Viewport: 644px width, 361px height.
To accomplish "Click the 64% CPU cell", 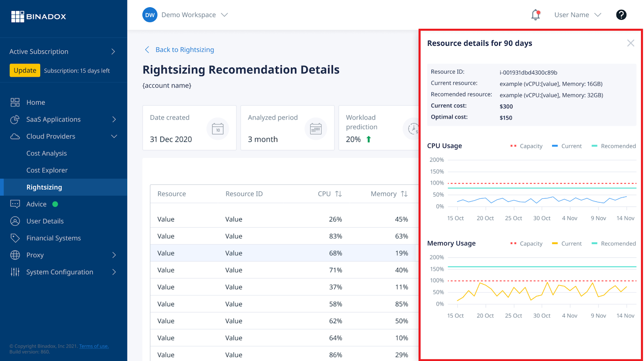I will tap(335, 338).
